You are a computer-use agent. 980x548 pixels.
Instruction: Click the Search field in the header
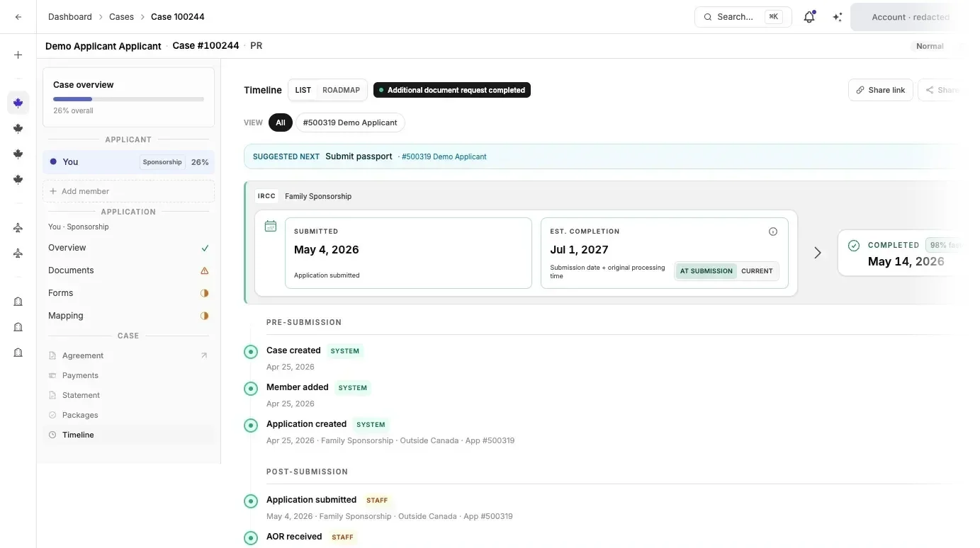pyautogui.click(x=743, y=17)
